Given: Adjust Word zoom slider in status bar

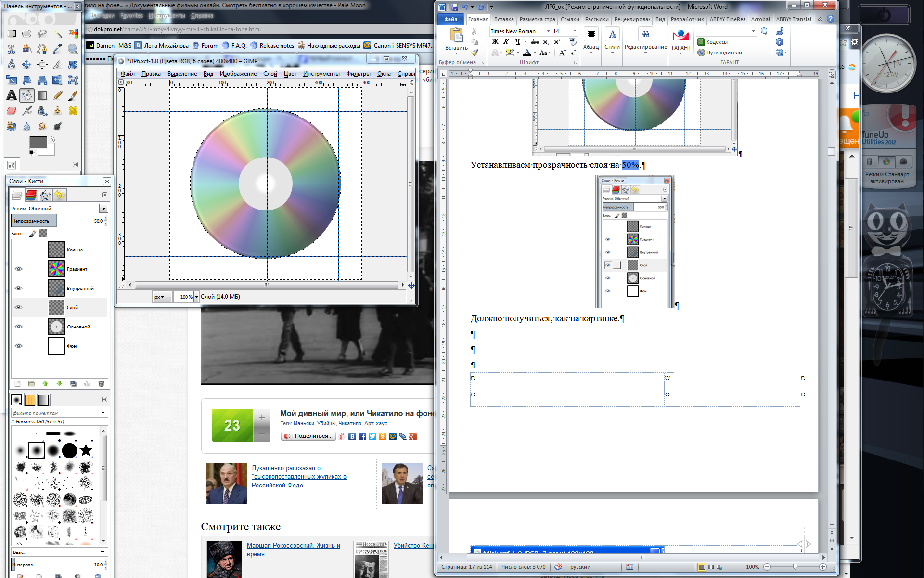Looking at the screenshot, I should pyautogui.click(x=795, y=567).
